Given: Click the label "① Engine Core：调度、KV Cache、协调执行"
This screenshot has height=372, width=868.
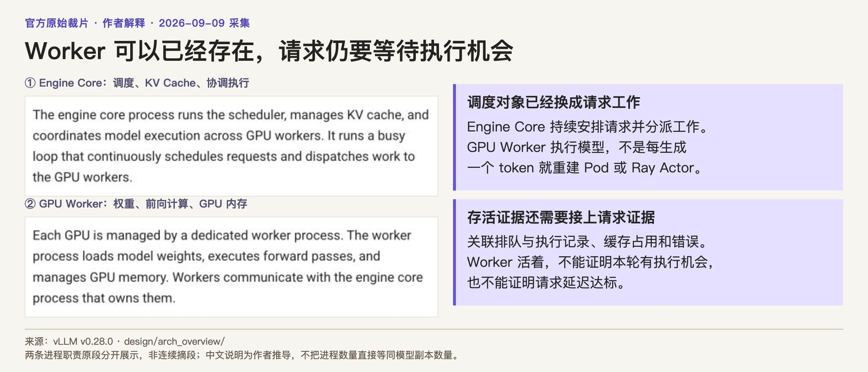Looking at the screenshot, I should pos(137,83).
